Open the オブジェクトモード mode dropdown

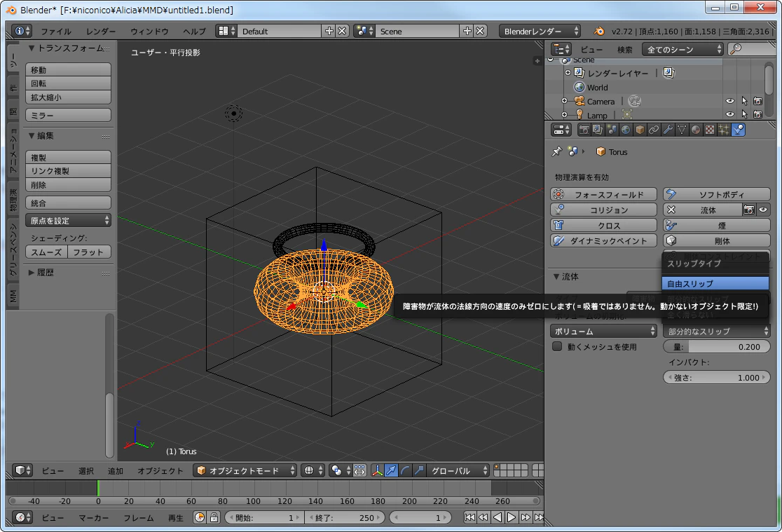245,470
